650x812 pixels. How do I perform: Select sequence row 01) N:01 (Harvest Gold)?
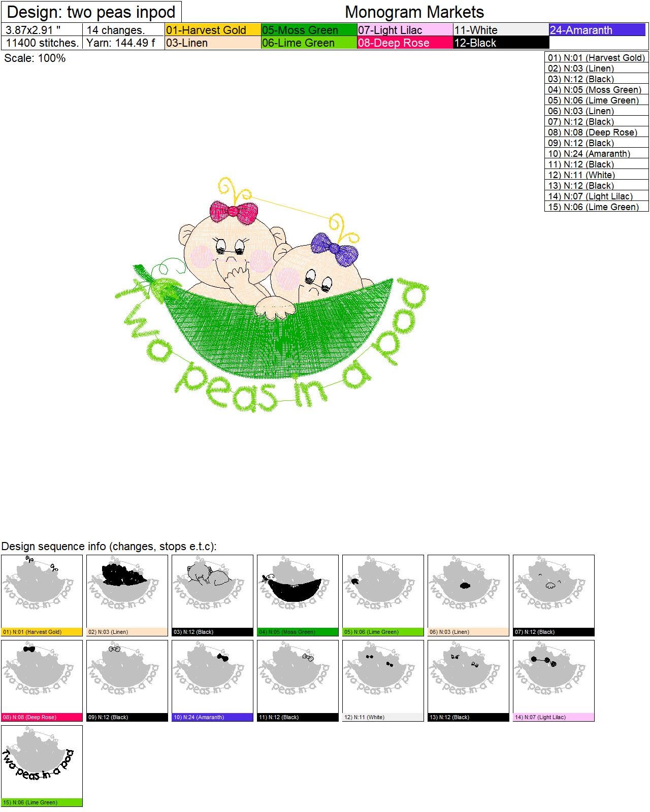(596, 57)
